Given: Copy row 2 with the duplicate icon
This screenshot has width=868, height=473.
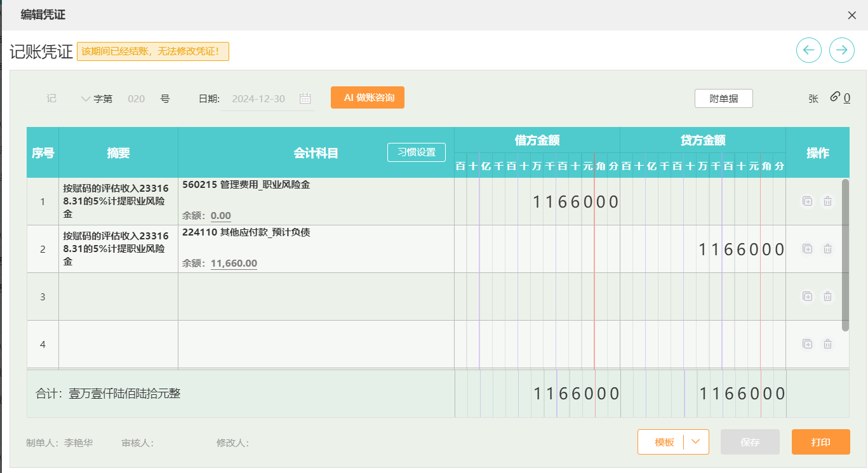Looking at the screenshot, I should 808,249.
